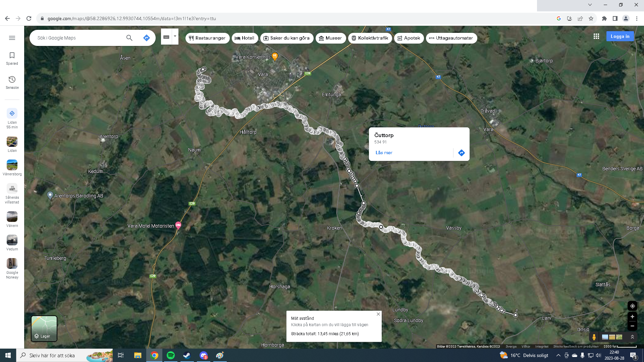
Task: Close the Mät avstånd panel
Action: tap(378, 314)
